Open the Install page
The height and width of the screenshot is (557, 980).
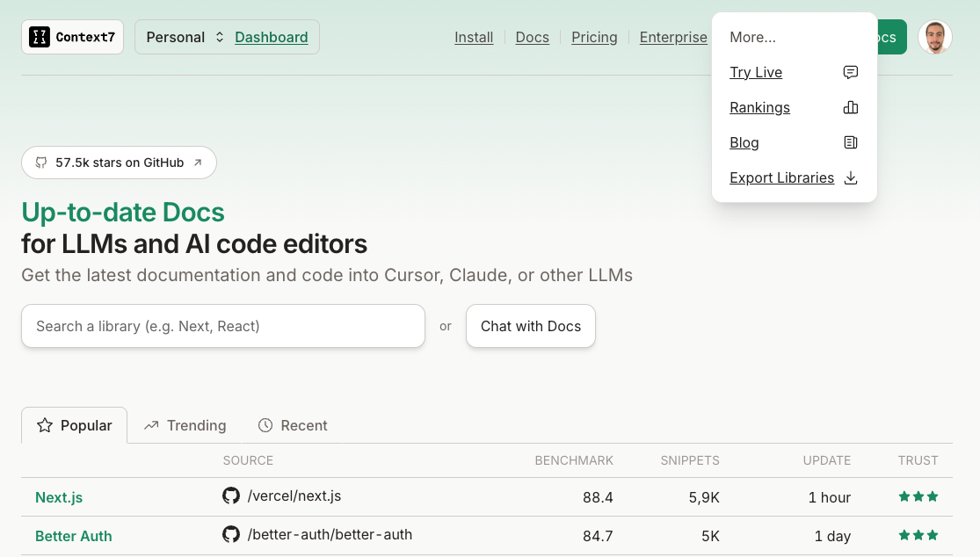[x=474, y=38]
